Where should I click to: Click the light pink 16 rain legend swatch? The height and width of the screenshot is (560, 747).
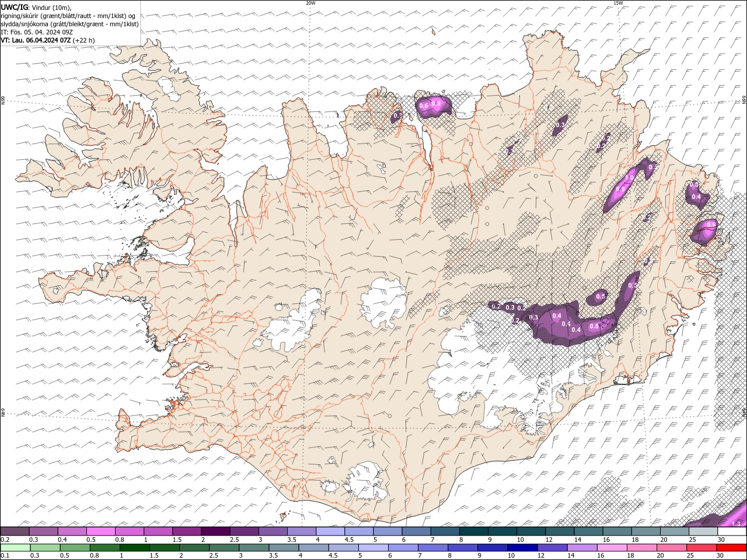click(x=612, y=548)
